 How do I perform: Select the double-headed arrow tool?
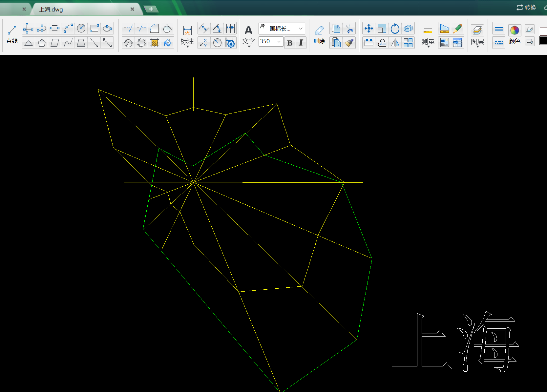pos(107,43)
